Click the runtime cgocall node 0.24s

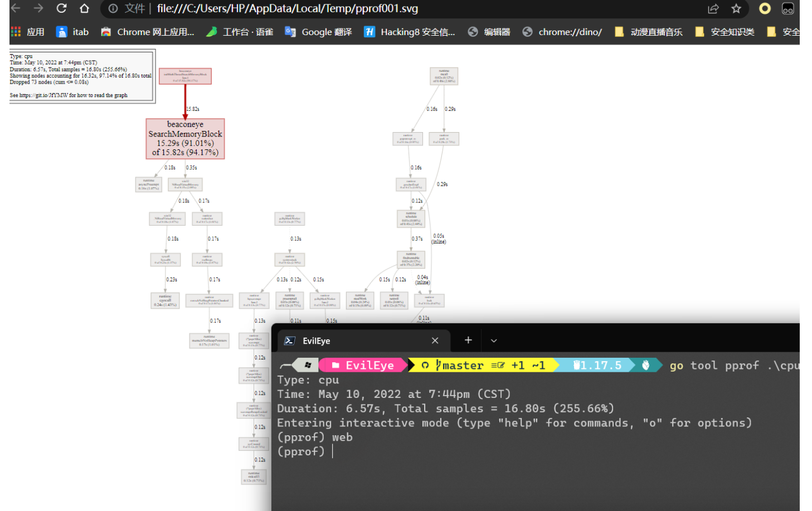coord(166,300)
